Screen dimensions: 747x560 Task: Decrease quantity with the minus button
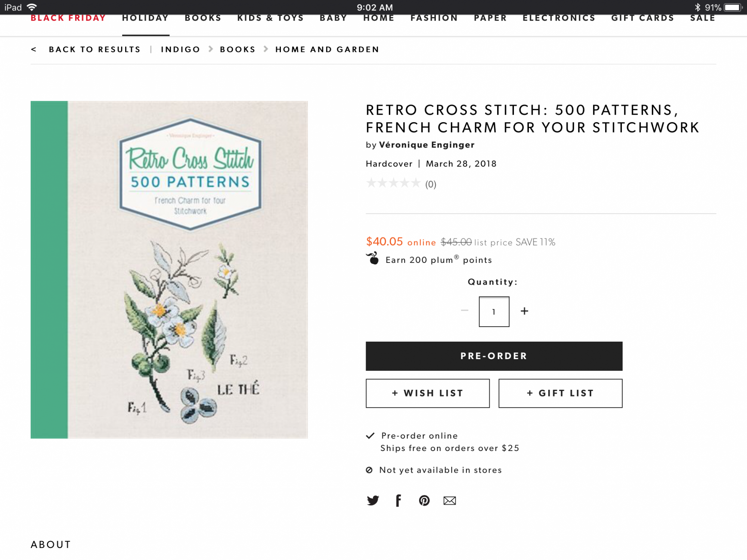464,311
